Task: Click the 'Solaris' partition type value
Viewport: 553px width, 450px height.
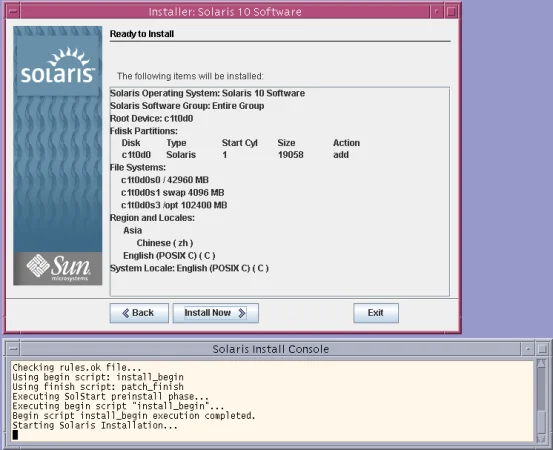Action: (181, 155)
